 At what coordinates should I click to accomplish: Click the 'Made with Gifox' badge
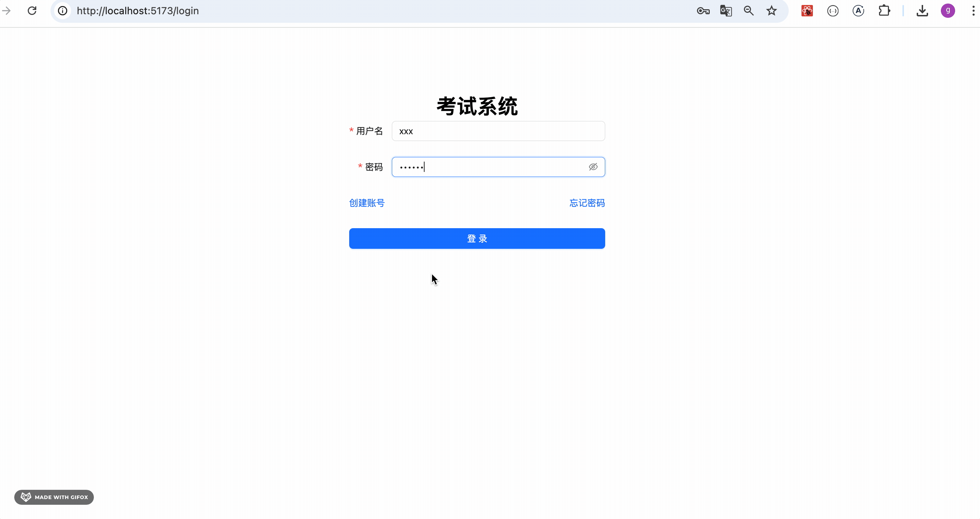pyautogui.click(x=54, y=497)
